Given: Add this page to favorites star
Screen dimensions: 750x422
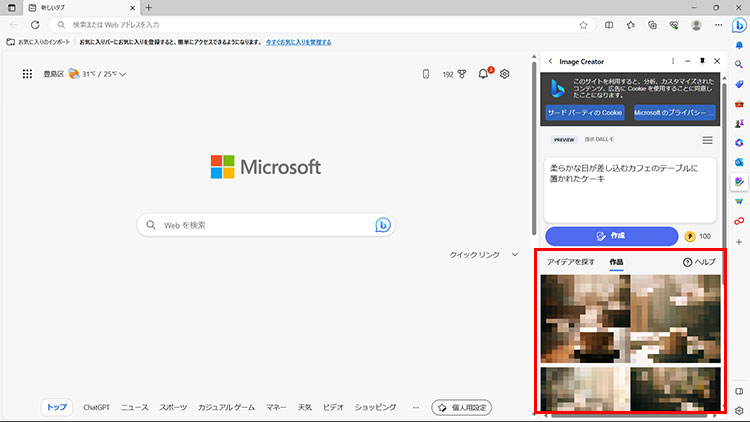Looking at the screenshot, I should 583,24.
